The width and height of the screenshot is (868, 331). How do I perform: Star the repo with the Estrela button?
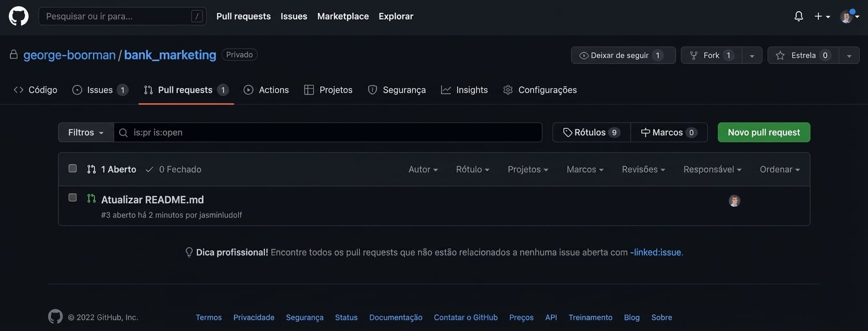pyautogui.click(x=803, y=55)
